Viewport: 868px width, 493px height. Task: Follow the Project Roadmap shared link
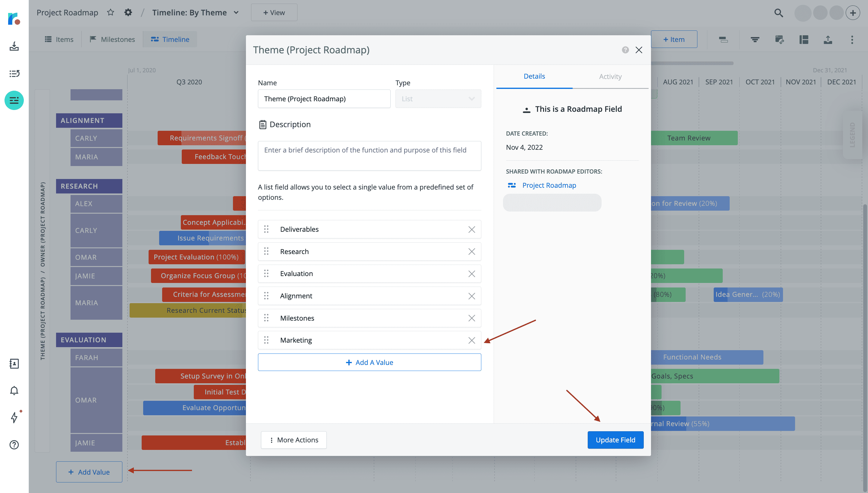tap(549, 185)
